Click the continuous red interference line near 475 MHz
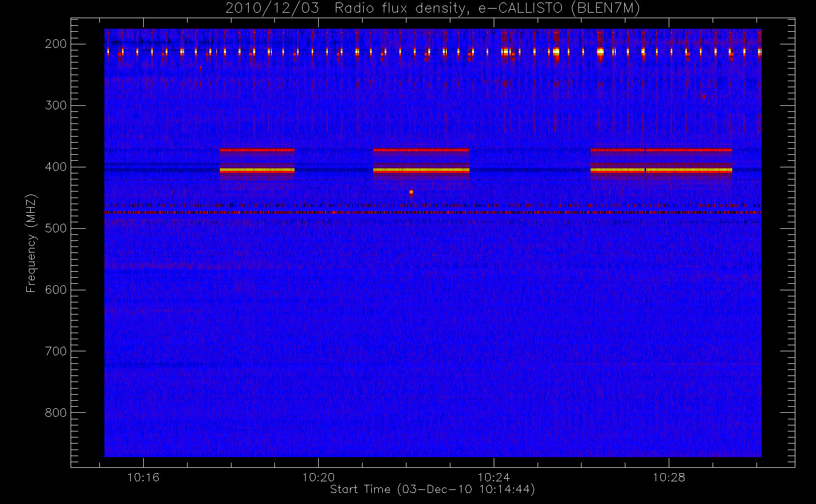The image size is (816, 504). [x=433, y=213]
